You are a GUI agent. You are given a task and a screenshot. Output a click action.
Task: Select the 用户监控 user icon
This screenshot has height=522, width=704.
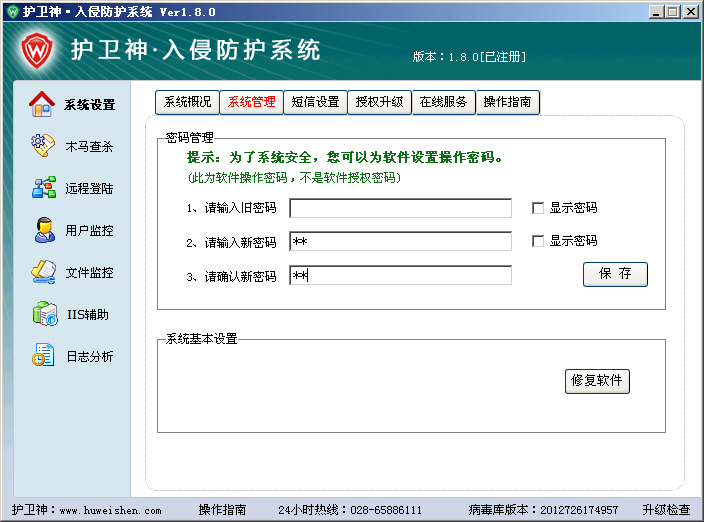coord(43,230)
